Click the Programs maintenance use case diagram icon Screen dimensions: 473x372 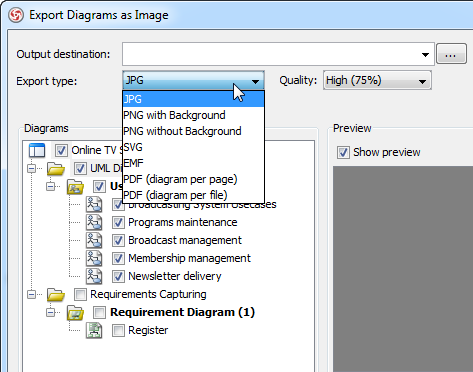tap(94, 222)
